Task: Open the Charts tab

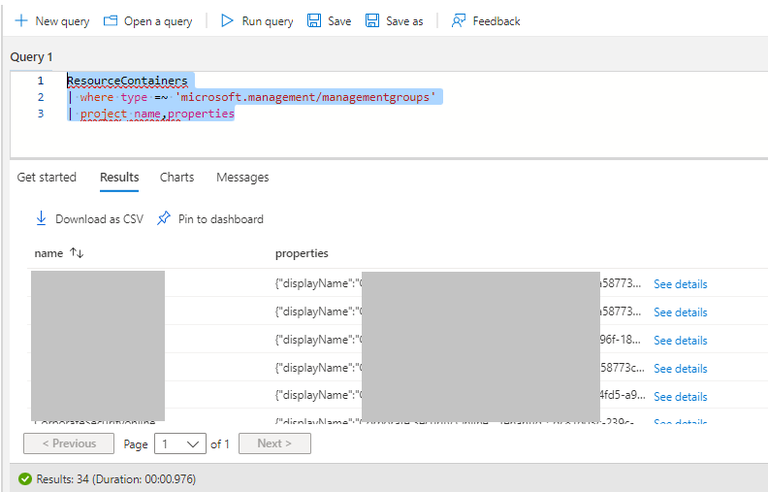Action: (177, 177)
